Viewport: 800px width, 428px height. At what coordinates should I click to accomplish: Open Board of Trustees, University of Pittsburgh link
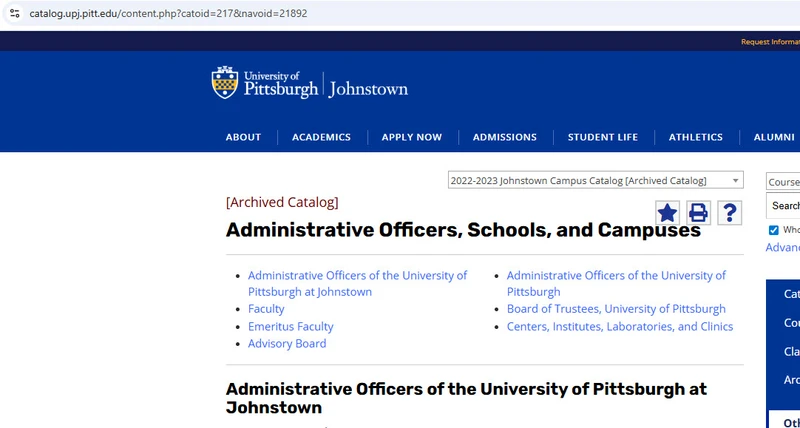(616, 309)
